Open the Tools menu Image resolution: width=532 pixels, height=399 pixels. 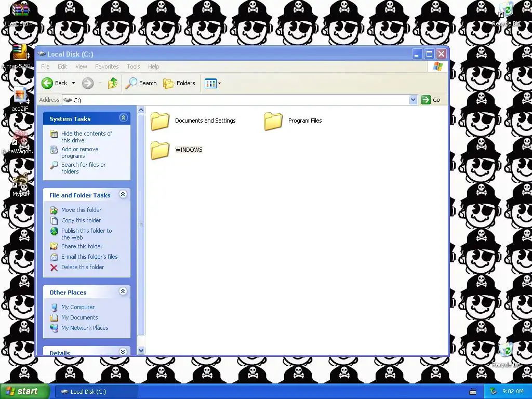pyautogui.click(x=134, y=66)
